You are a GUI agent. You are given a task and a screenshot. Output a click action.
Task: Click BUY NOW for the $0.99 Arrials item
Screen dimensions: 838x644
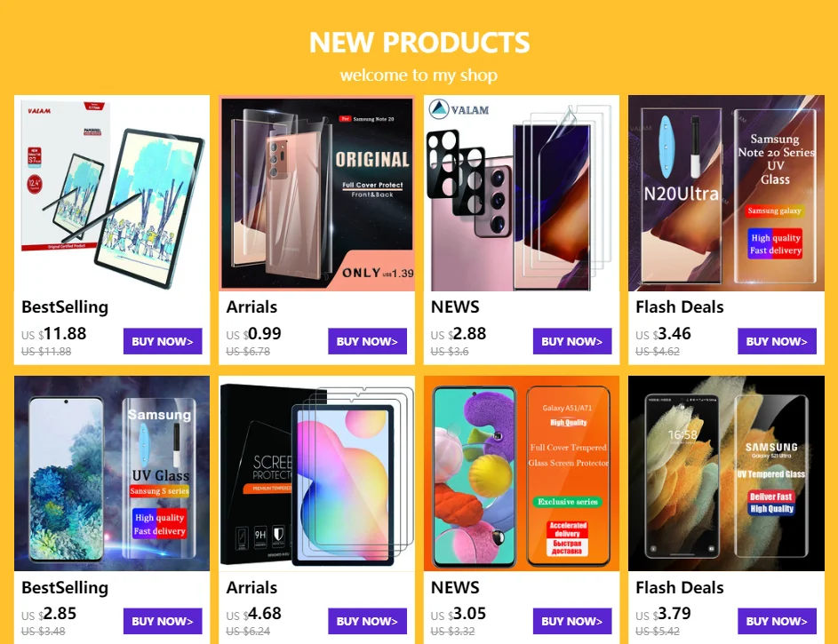367,341
